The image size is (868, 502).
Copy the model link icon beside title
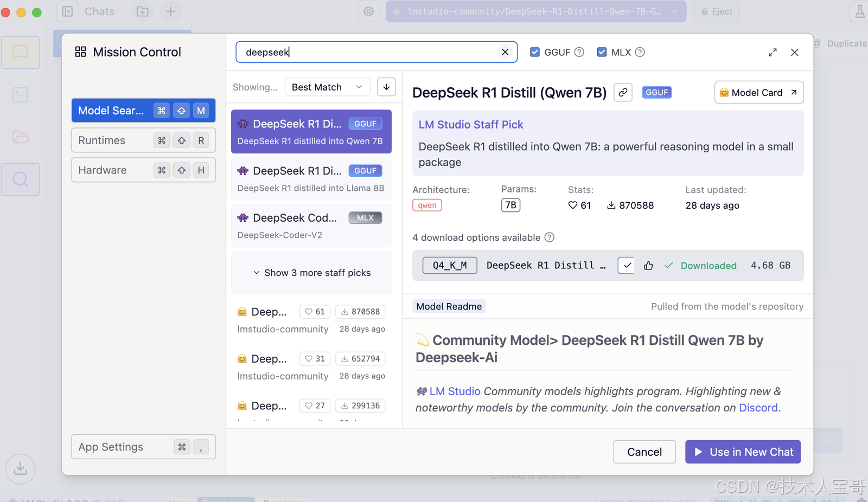[623, 92]
